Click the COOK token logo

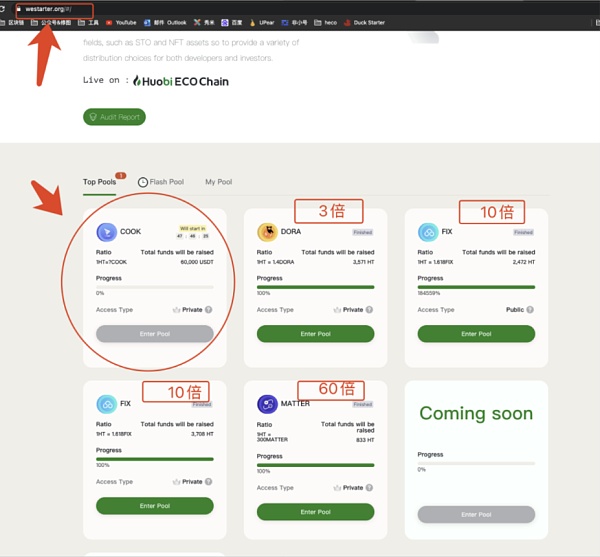(x=106, y=232)
